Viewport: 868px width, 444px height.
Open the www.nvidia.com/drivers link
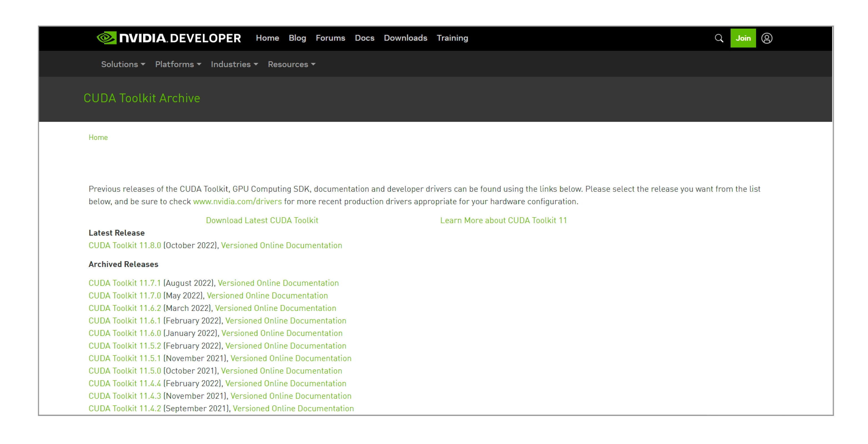[x=237, y=201]
